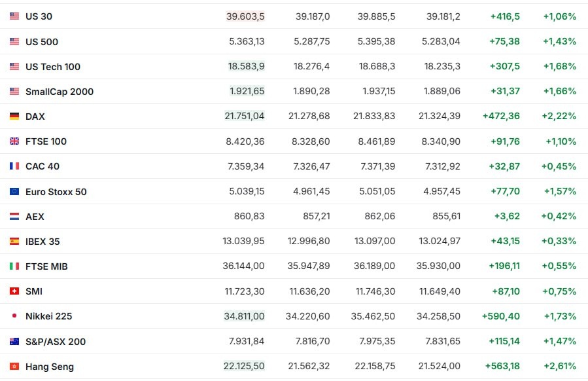Open the US Tech 100 index page
588x381 pixels.
tap(53, 67)
